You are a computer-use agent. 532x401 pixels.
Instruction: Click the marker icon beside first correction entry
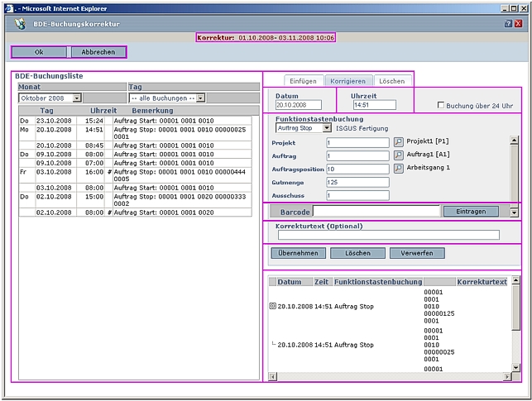pos(272,306)
